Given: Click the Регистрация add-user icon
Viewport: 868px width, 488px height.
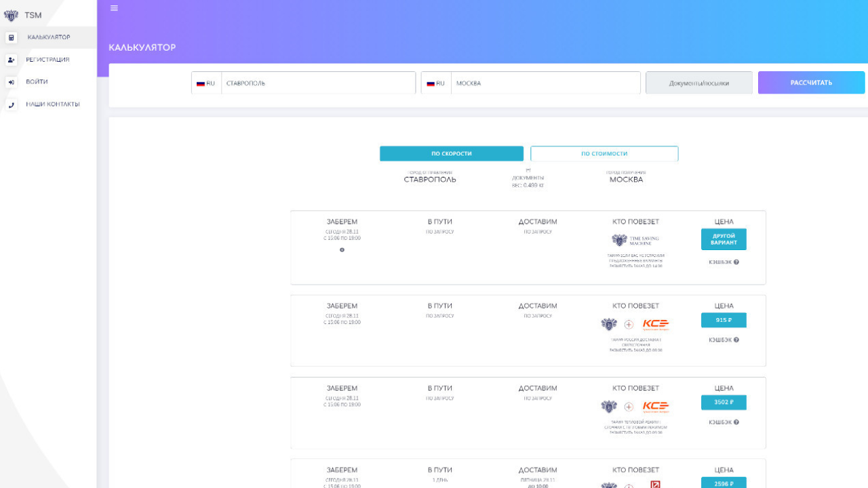Looking at the screenshot, I should coord(11,60).
